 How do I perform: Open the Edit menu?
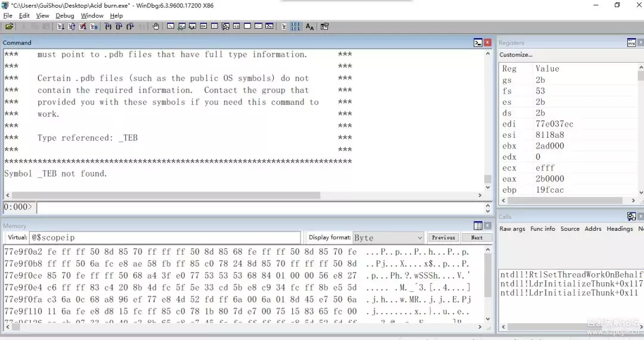pos(24,16)
